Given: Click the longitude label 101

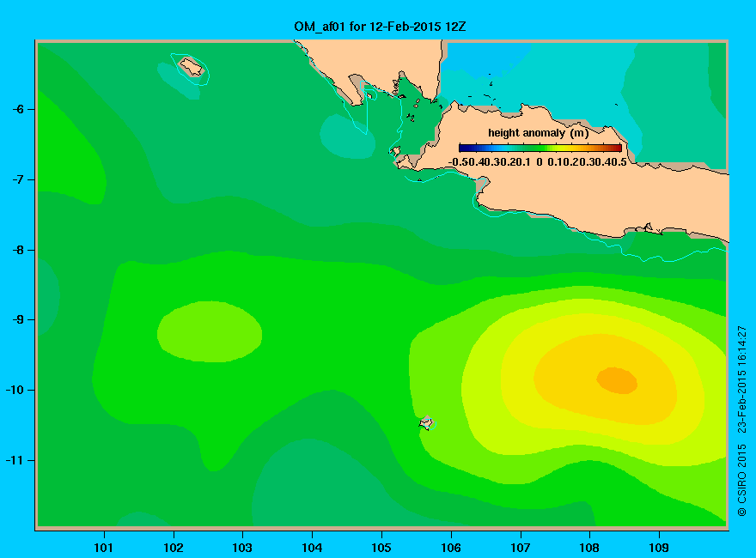Looking at the screenshot, I should 103,548.
